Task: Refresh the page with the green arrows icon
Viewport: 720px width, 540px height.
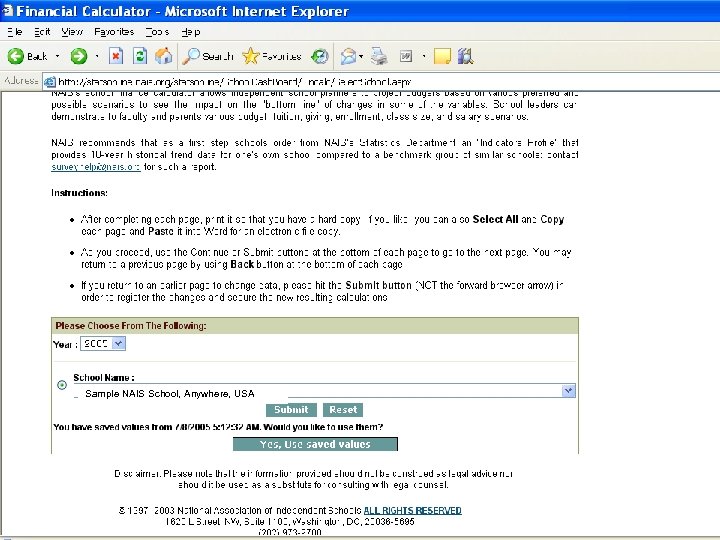Action: 140,56
